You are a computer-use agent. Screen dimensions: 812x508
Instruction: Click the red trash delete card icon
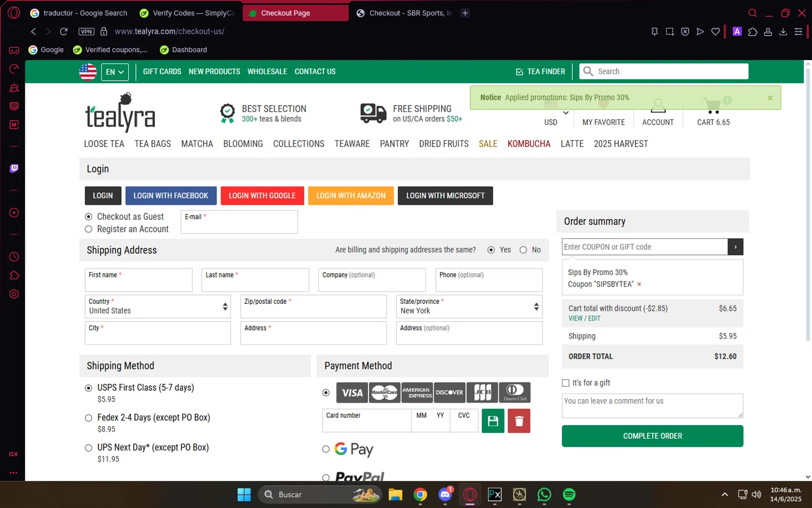coord(519,421)
